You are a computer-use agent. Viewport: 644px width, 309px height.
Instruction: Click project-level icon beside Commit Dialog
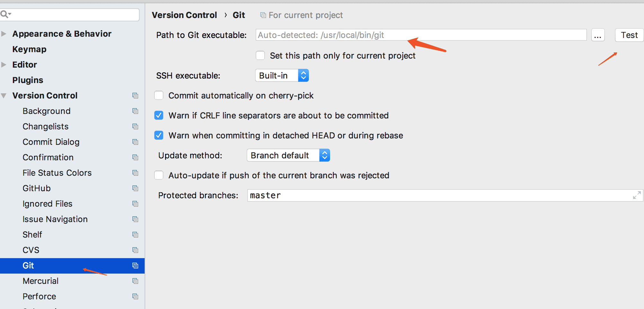(135, 142)
